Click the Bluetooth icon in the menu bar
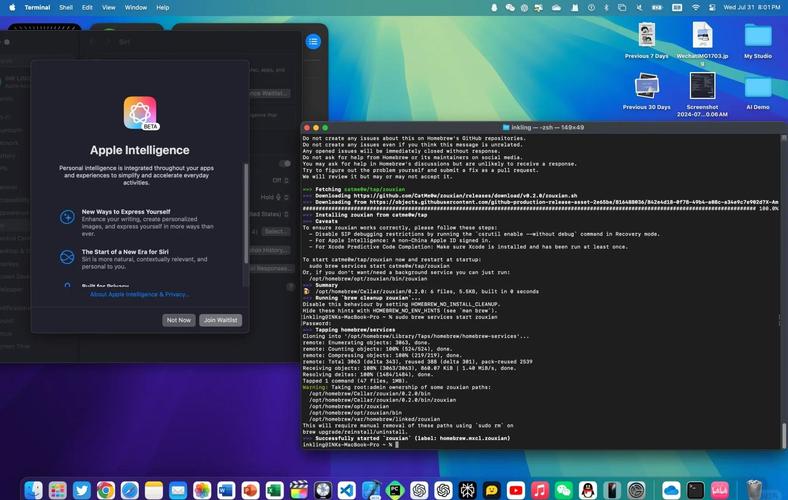Viewport: 788px width, 500px height. click(606, 8)
